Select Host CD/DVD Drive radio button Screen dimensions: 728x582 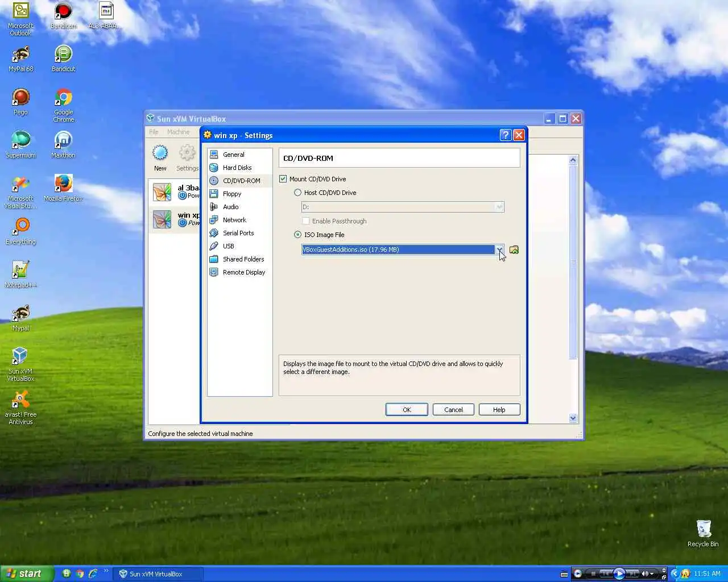click(297, 193)
